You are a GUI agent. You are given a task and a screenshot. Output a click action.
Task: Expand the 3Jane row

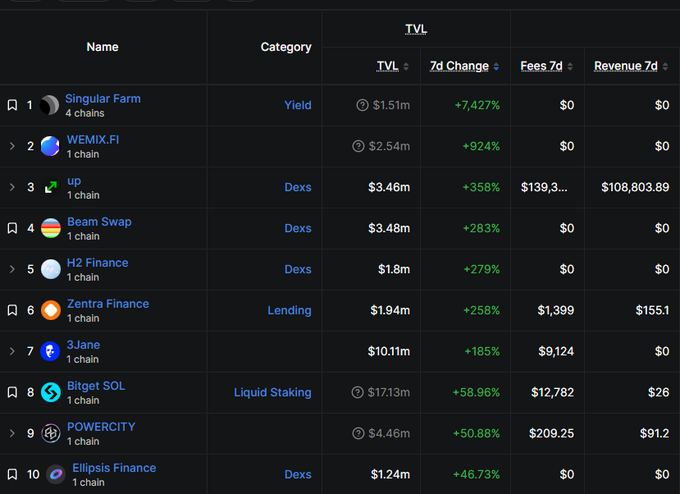(x=12, y=351)
